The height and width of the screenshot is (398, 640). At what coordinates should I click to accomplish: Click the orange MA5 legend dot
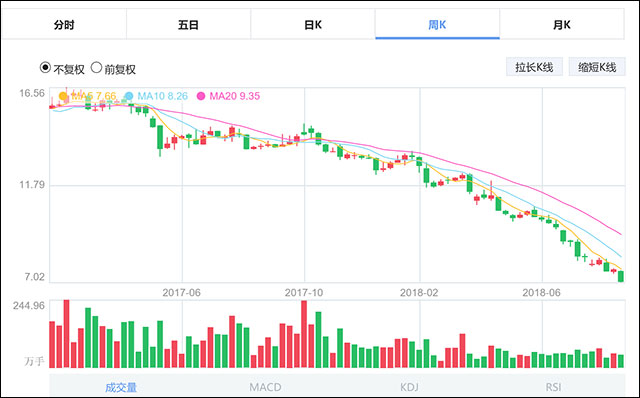[x=63, y=96]
